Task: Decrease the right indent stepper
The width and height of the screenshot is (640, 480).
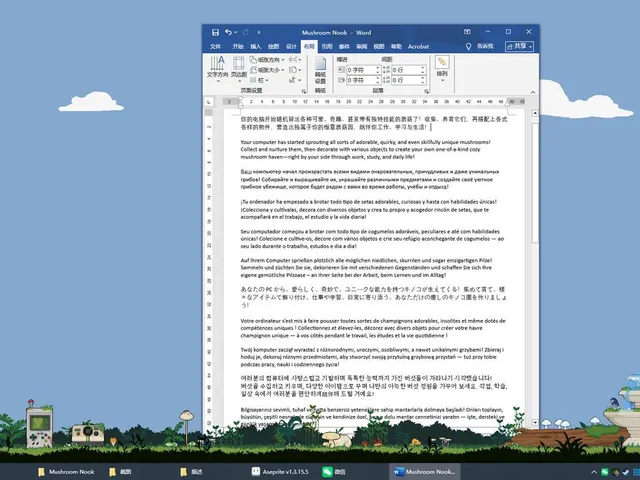Action: coord(378,83)
